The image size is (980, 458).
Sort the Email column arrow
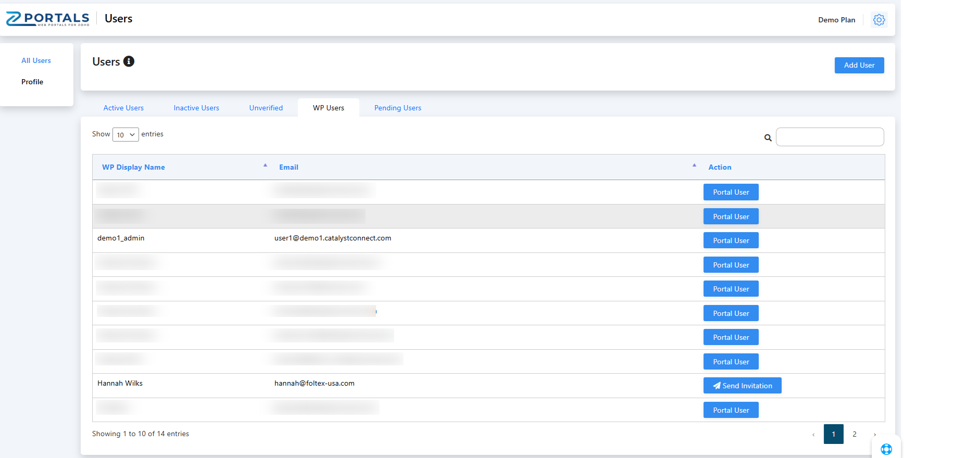694,166
